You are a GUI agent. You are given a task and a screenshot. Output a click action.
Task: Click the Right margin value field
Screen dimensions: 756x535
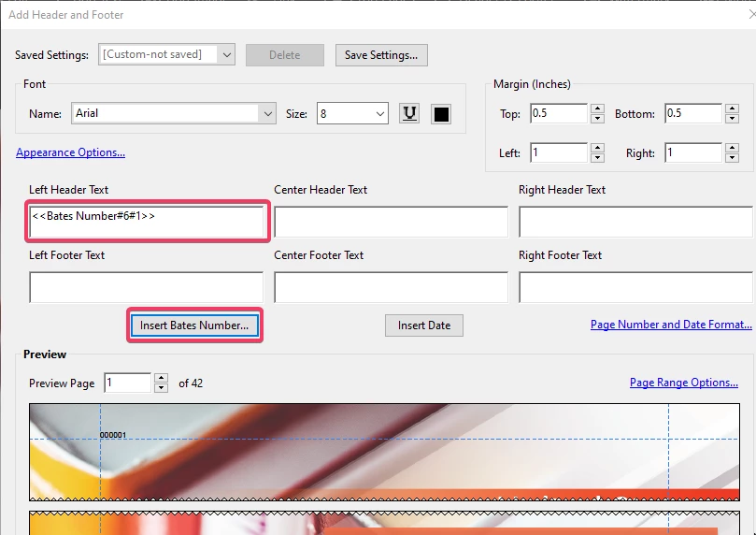click(693, 152)
